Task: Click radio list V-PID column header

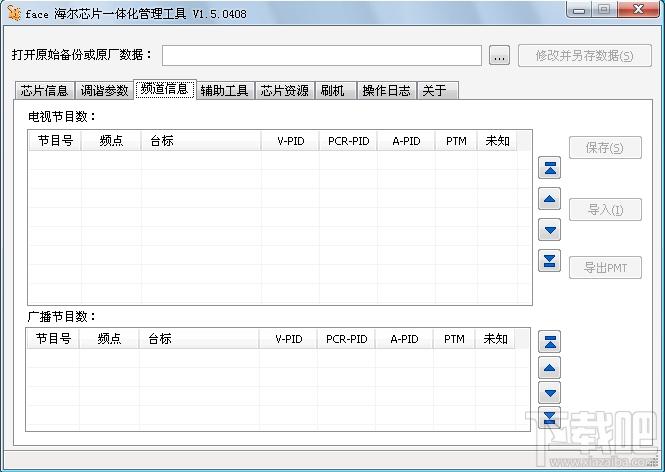Action: tap(288, 339)
